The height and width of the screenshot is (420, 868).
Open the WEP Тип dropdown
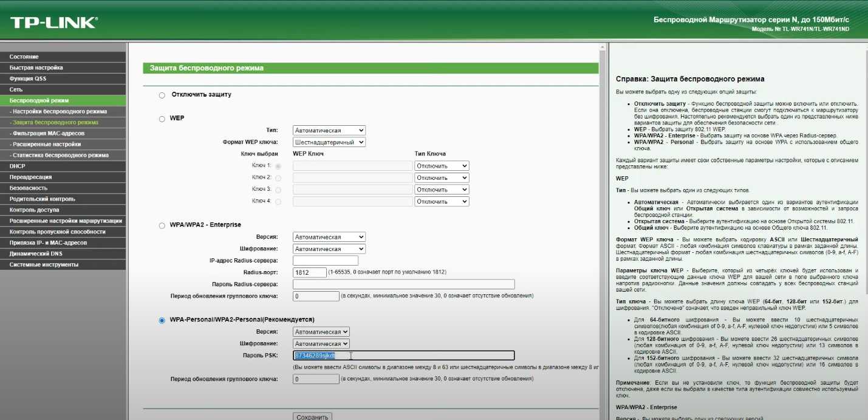[x=329, y=130]
